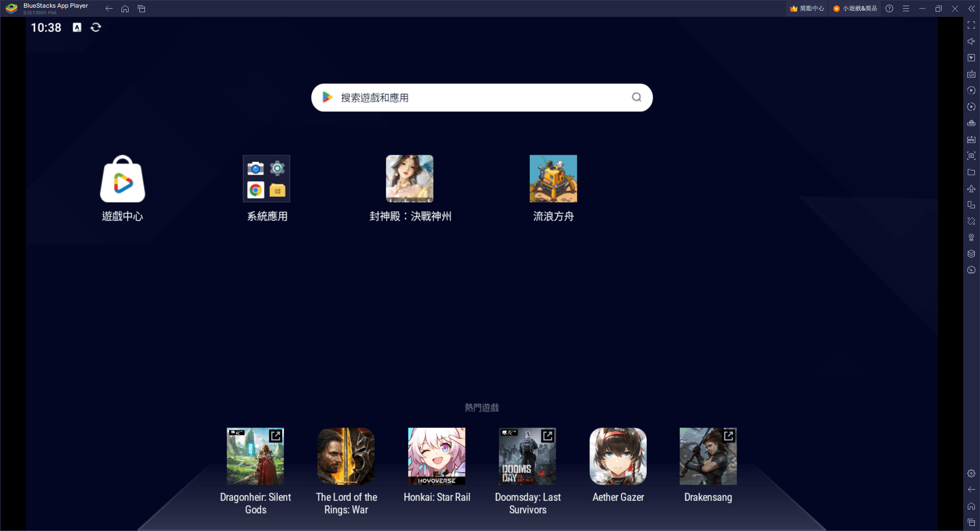This screenshot has height=531, width=980.
Task: Go back using title bar arrow
Action: [x=109, y=9]
